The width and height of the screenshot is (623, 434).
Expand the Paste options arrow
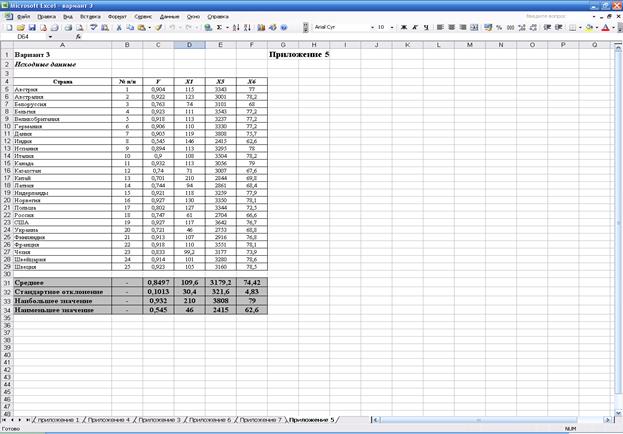pos(149,27)
